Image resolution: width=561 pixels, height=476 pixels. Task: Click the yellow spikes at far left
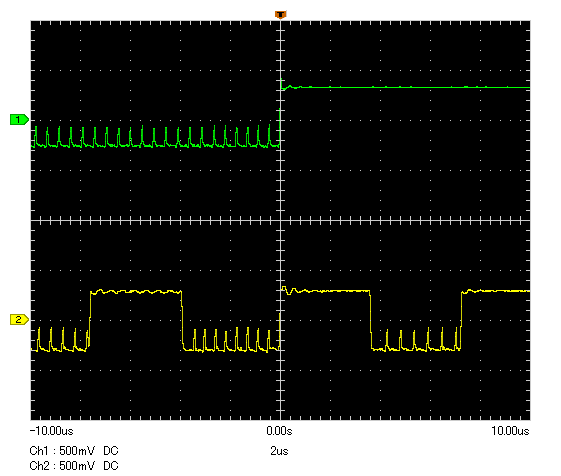(59, 339)
